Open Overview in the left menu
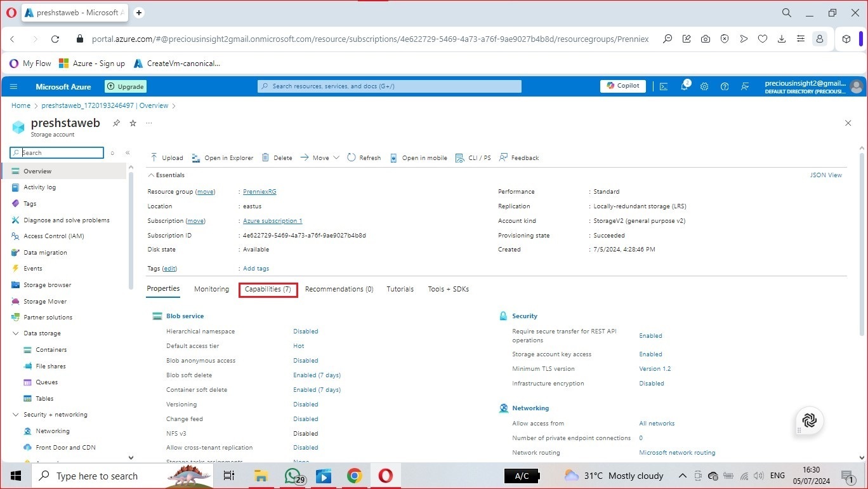This screenshot has height=489, width=868. point(64,171)
